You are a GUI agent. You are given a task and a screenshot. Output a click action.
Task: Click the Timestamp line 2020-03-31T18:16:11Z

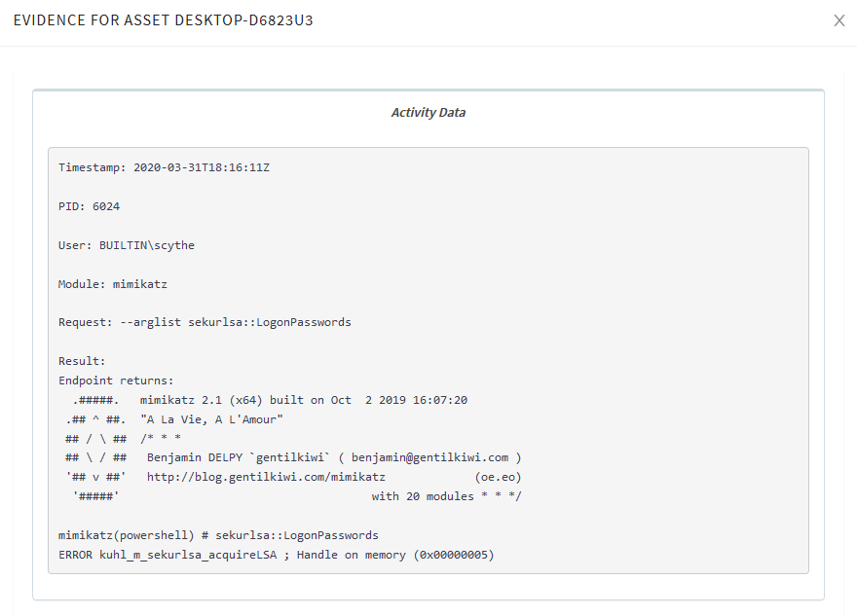point(164,167)
